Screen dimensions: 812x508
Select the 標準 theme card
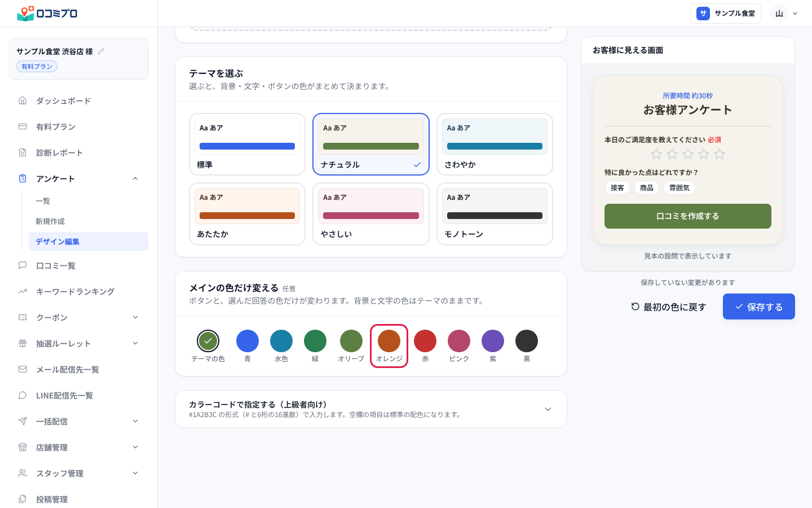click(247, 144)
